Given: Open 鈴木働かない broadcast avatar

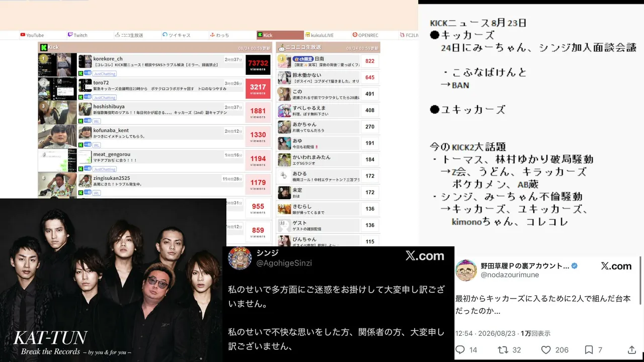Looking at the screenshot, I should coord(285,78).
